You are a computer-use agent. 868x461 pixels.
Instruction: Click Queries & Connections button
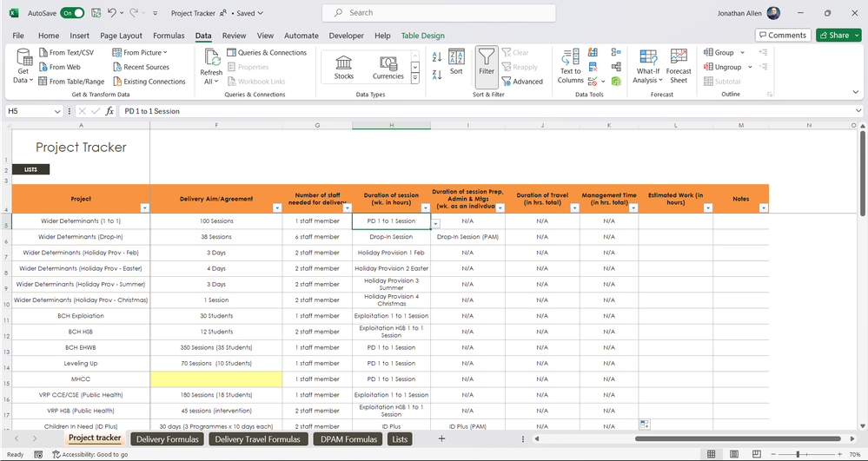tap(266, 53)
